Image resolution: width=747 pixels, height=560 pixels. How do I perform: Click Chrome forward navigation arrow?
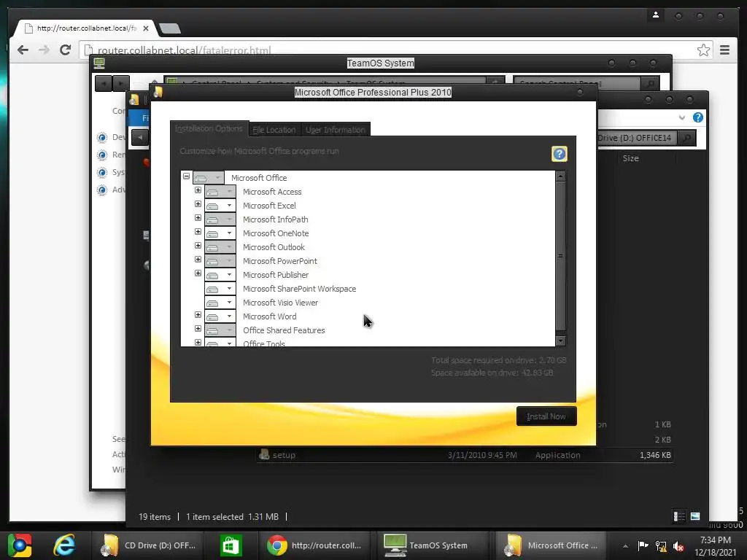coord(44,50)
